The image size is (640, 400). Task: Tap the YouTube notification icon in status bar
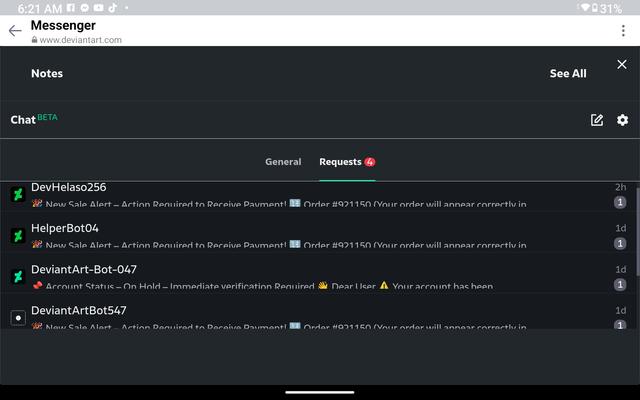point(98,8)
